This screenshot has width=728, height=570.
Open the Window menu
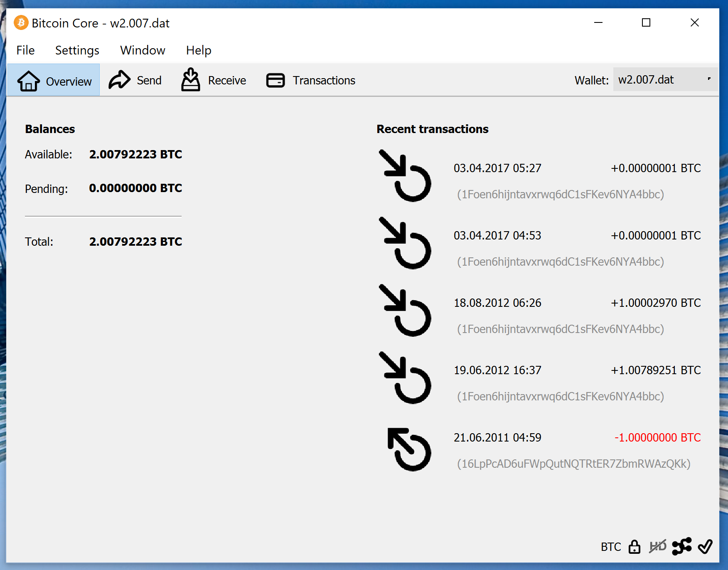(143, 50)
